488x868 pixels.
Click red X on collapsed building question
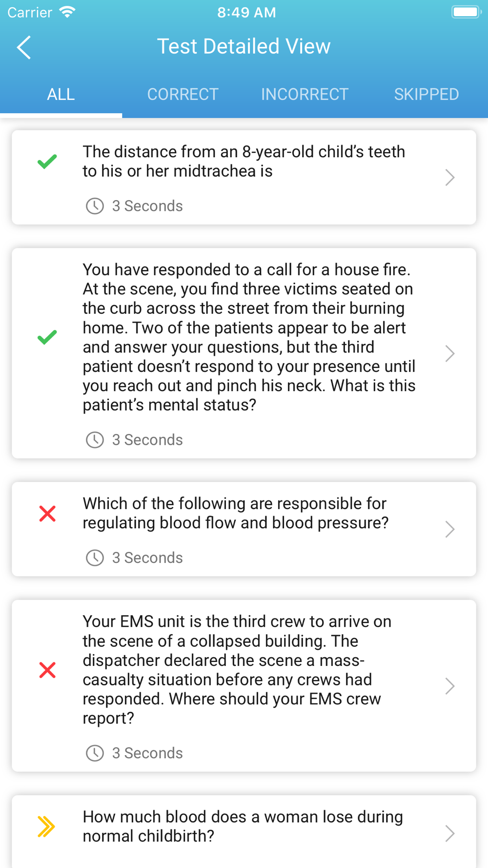pos(47,670)
